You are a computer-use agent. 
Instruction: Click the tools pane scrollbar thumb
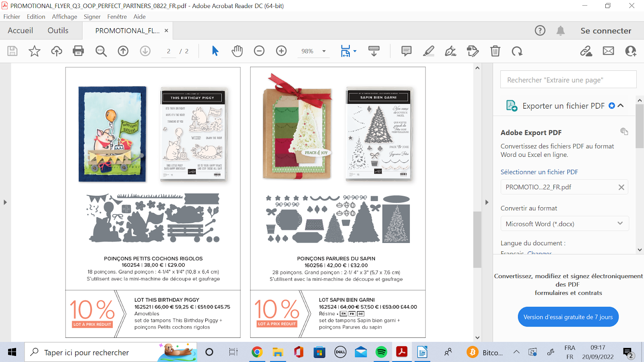coord(640,127)
